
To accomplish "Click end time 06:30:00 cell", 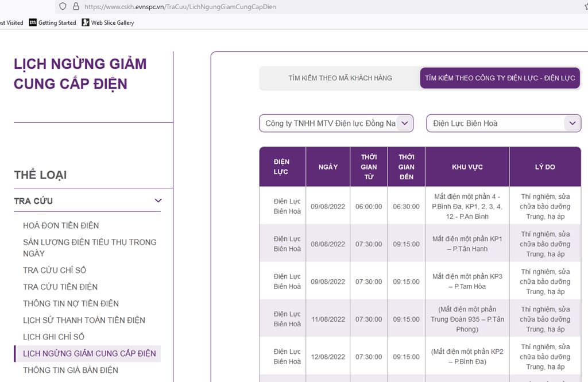I will click(x=406, y=206).
